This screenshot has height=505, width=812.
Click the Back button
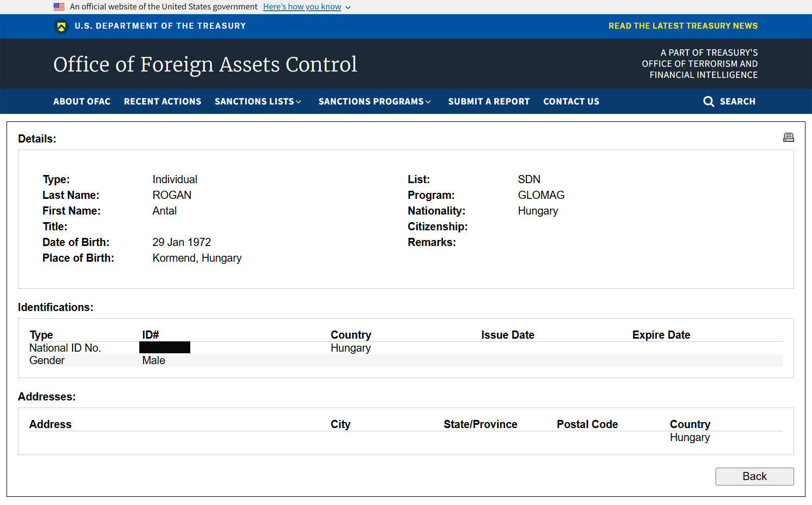(x=755, y=476)
